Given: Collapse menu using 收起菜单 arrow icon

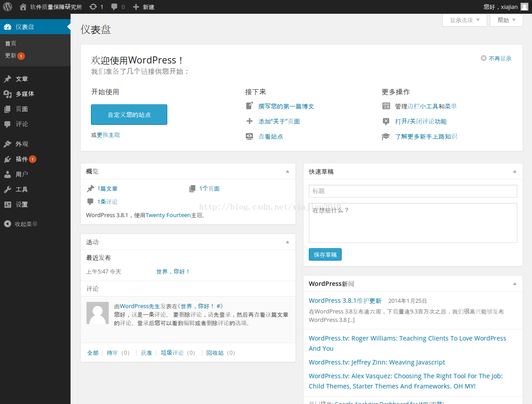Looking at the screenshot, I should coord(8,224).
